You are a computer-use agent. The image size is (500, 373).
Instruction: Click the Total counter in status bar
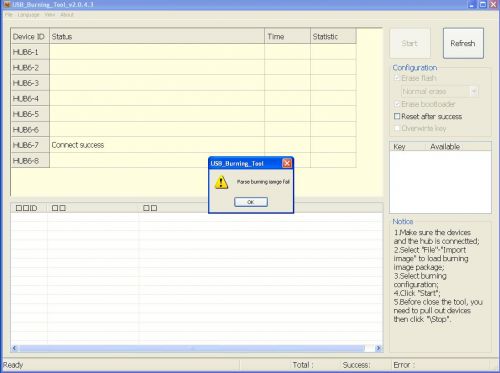[x=303, y=365]
